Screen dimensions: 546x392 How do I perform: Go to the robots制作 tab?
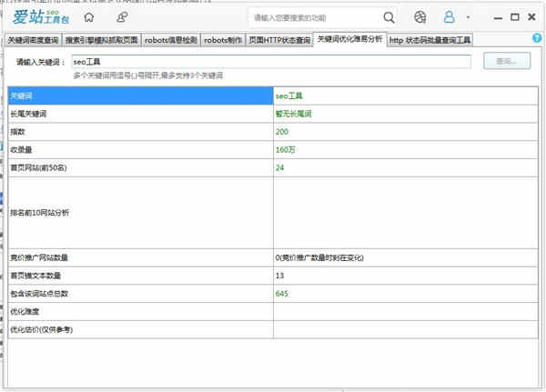click(223, 40)
